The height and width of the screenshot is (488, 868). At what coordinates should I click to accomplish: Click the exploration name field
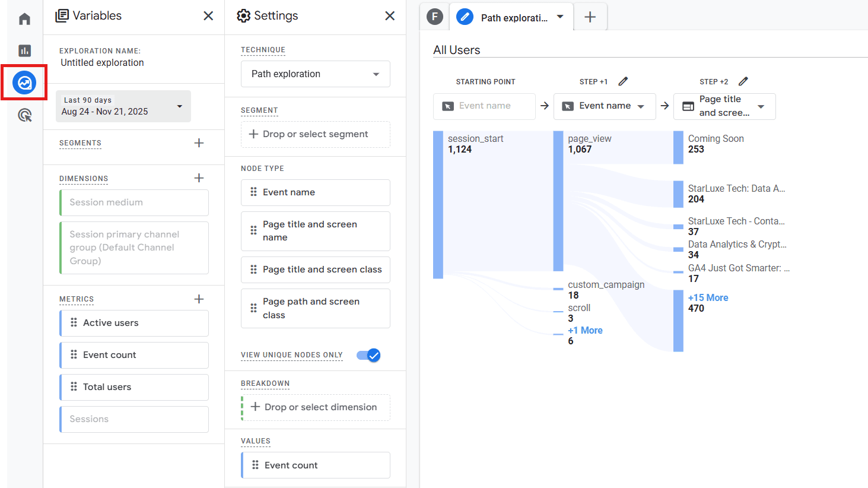pos(102,63)
